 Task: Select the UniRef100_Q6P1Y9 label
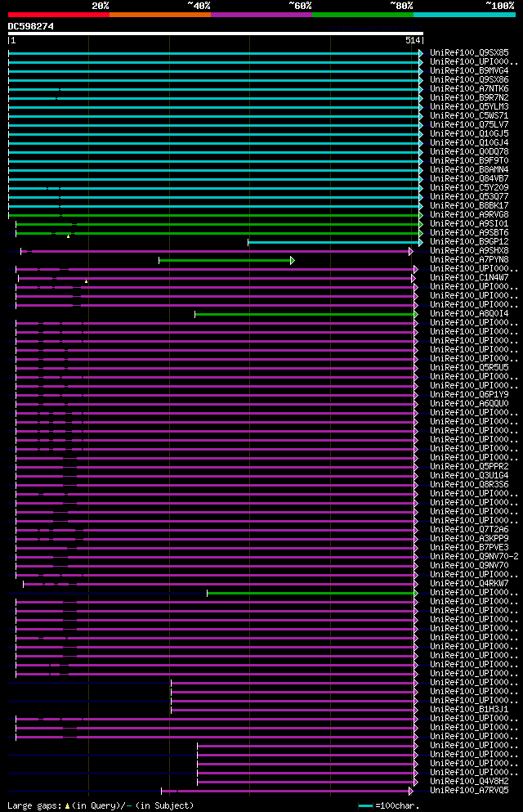(469, 395)
